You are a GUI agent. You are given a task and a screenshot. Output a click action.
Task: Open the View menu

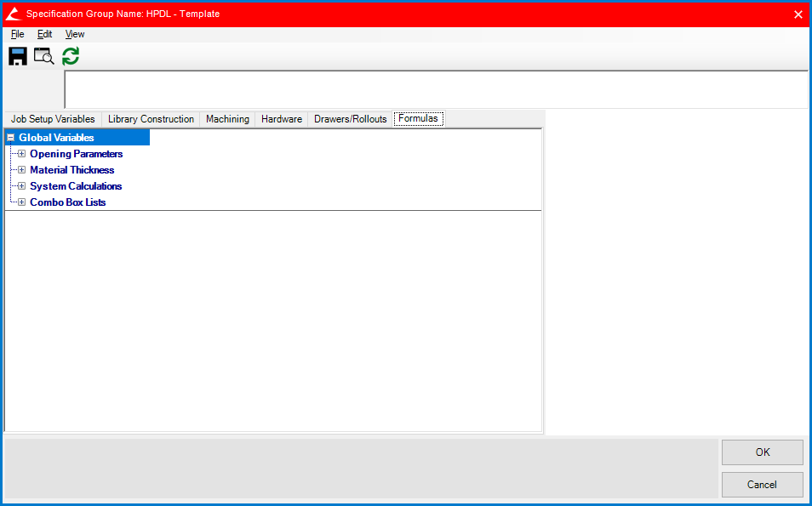click(74, 34)
